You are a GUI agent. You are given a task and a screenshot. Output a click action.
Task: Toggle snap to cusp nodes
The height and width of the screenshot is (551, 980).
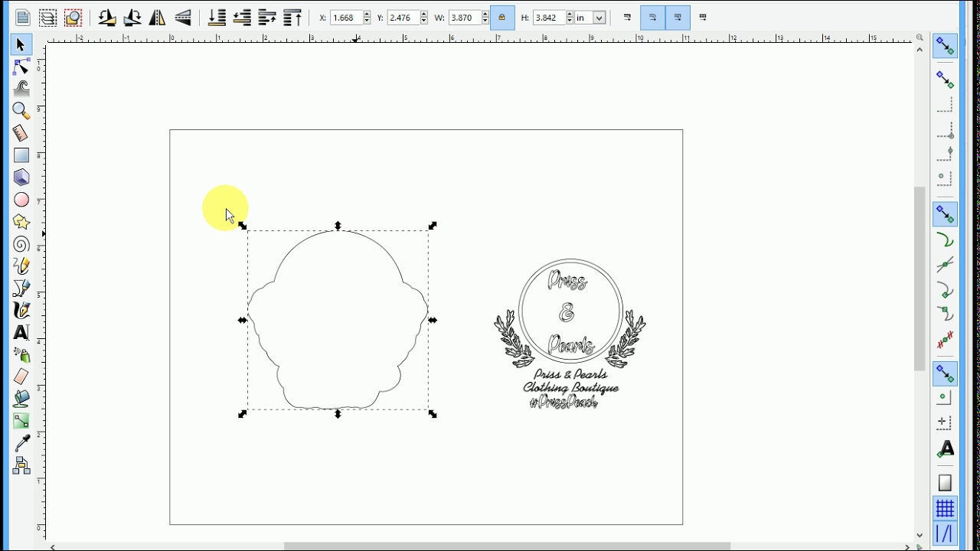[945, 290]
